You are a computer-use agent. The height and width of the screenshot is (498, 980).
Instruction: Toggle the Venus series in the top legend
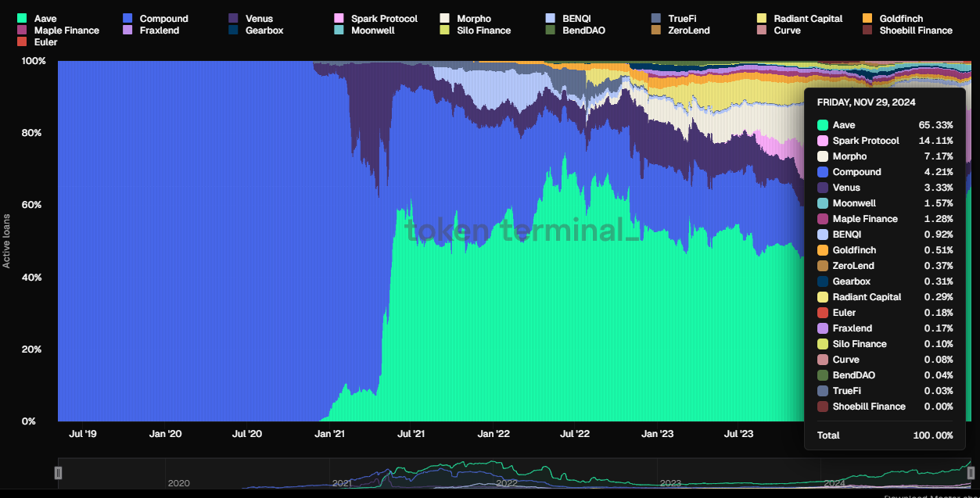250,18
